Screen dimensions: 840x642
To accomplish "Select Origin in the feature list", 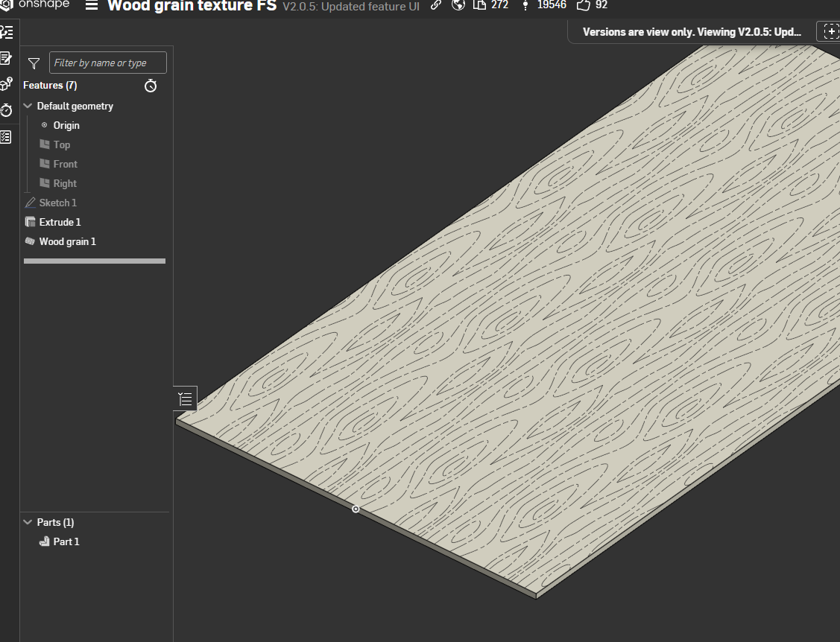I will click(66, 125).
